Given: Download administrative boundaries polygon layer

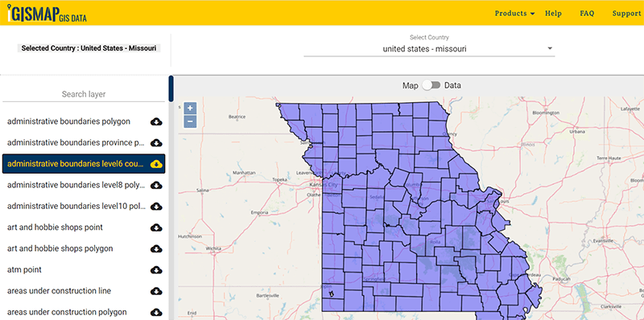Looking at the screenshot, I should tap(156, 121).
